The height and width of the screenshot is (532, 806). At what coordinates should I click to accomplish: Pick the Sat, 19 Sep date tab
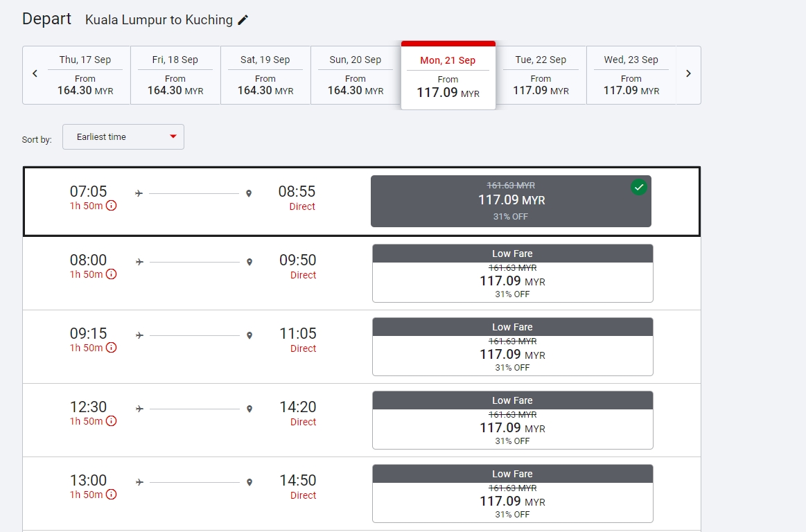tap(265, 75)
